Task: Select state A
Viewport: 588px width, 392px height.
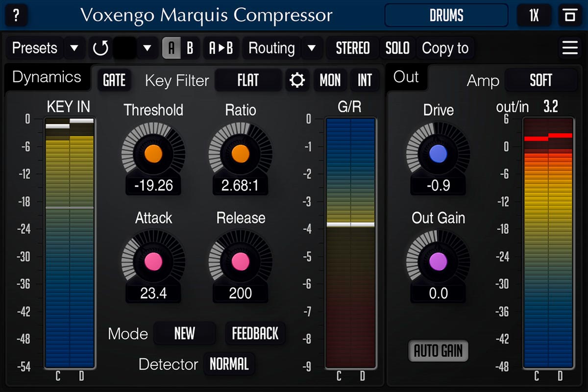Action: pyautogui.click(x=171, y=49)
